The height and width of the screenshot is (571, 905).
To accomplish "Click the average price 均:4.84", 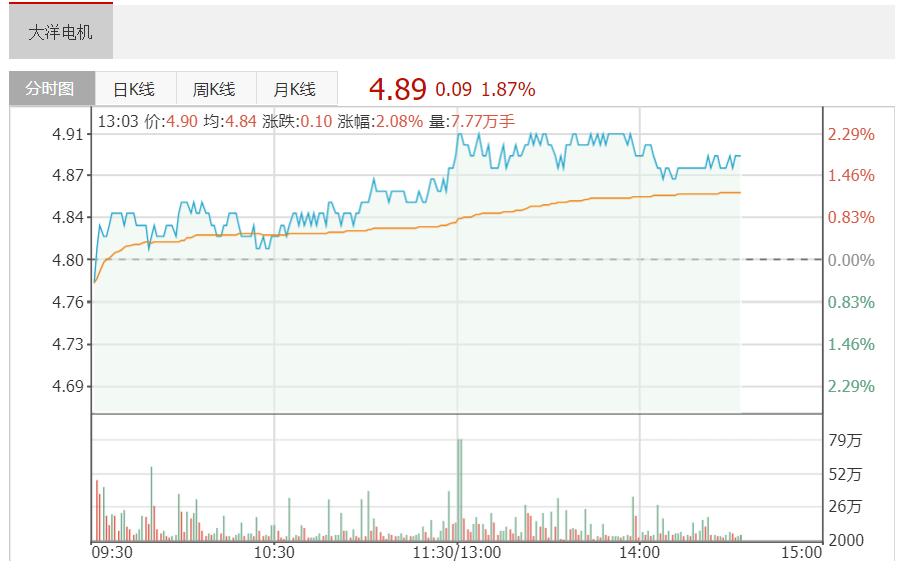I will [x=230, y=121].
